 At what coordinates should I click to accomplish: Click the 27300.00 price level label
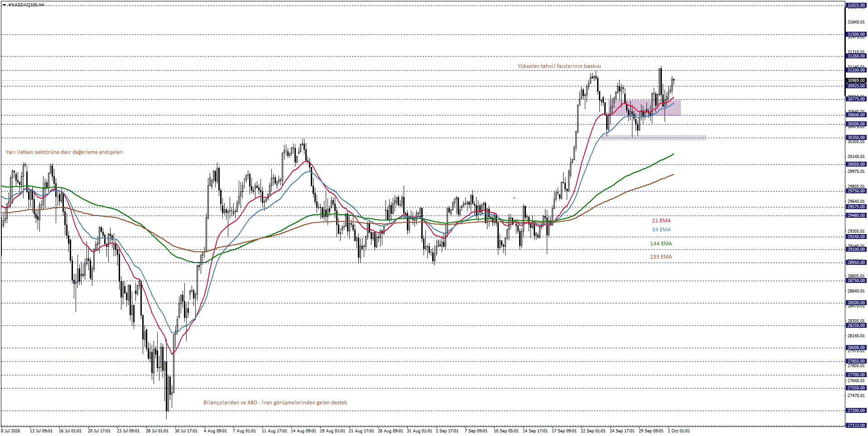[x=856, y=411]
